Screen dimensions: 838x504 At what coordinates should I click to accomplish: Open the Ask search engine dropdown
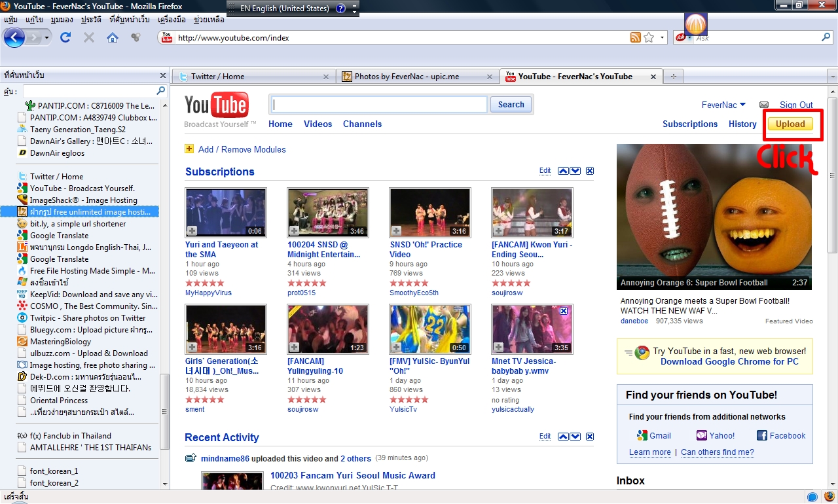click(x=689, y=38)
